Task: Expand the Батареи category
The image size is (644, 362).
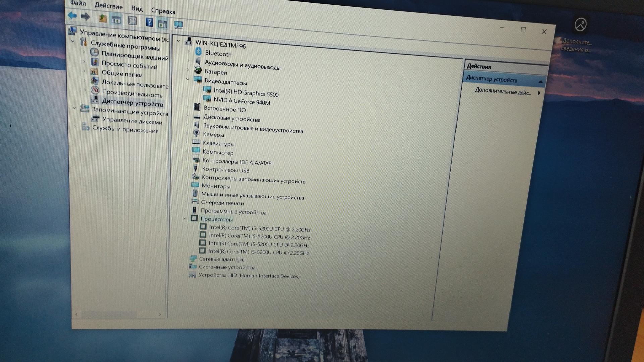Action: point(188,70)
